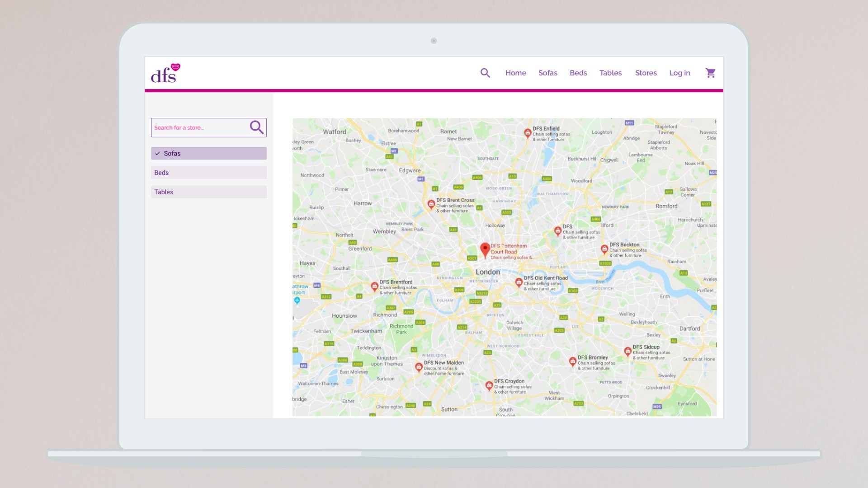868x488 pixels.
Task: Click the DFS Sidcup map marker
Action: coord(627,351)
